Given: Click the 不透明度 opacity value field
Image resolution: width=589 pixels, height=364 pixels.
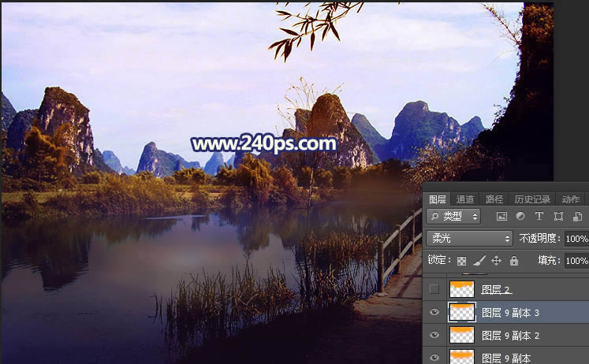Looking at the screenshot, I should (576, 239).
